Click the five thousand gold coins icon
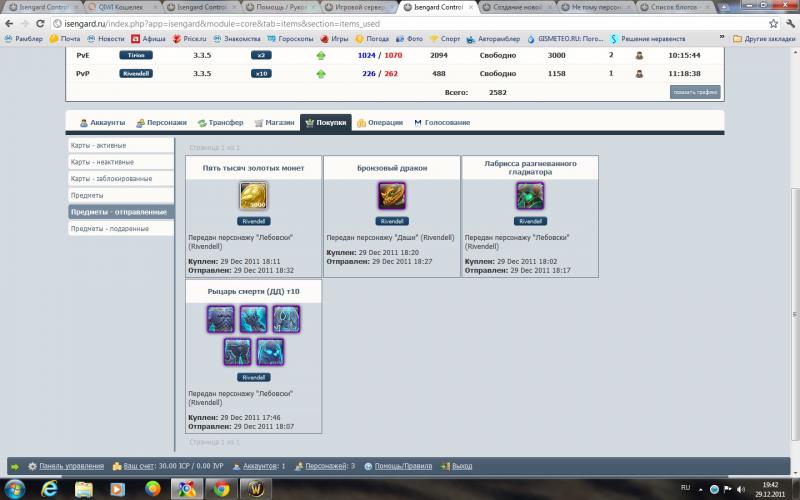Viewport: 800px width, 500px height. (x=254, y=196)
